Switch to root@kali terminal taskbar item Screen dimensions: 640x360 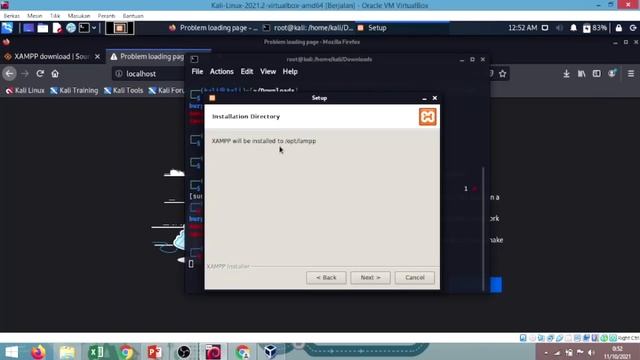[x=308, y=28]
